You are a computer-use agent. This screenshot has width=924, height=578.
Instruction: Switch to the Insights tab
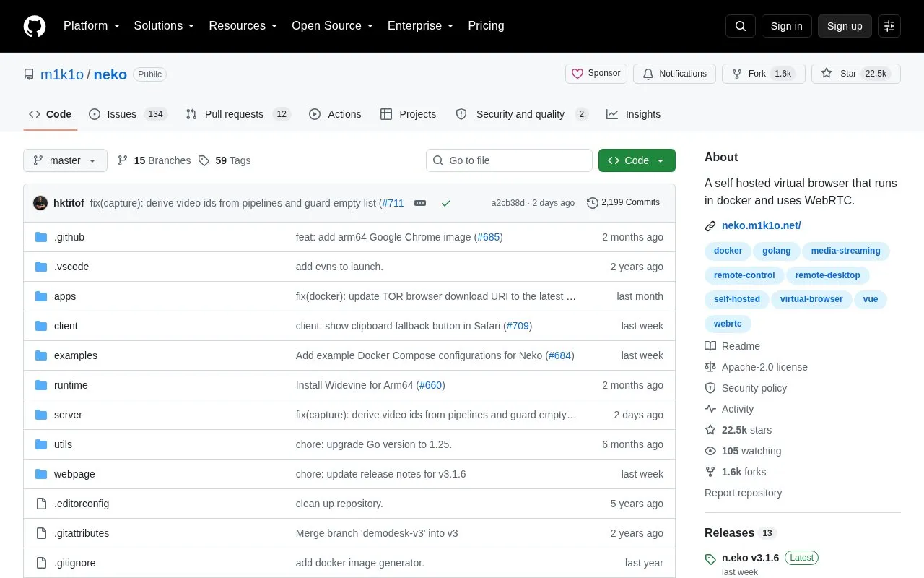pyautogui.click(x=634, y=114)
